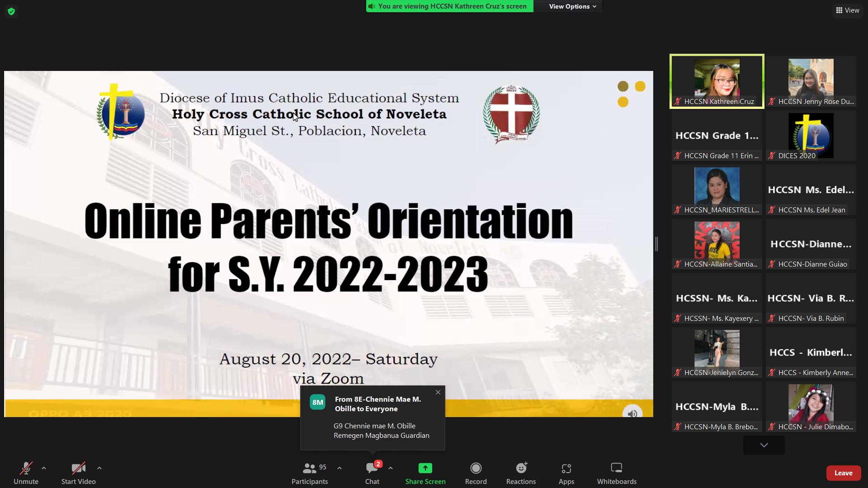Click the Share Screen button
Image resolution: width=868 pixels, height=488 pixels.
(x=425, y=473)
